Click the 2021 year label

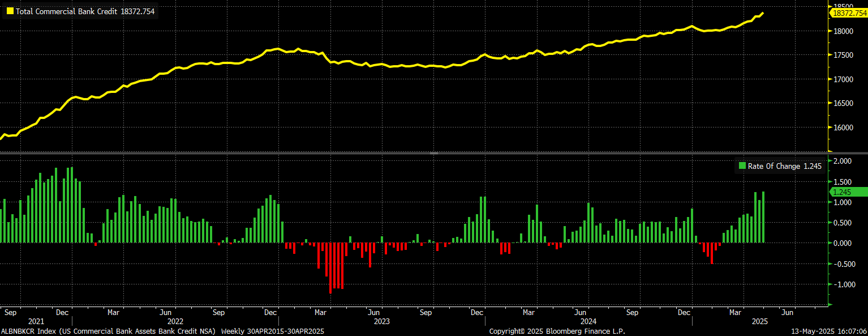36,321
